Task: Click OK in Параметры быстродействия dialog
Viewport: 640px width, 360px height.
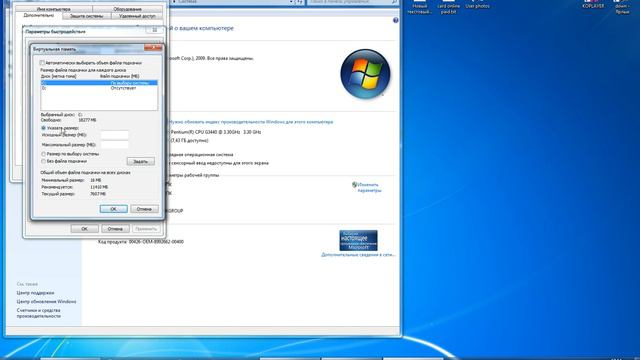Action: 84,229
